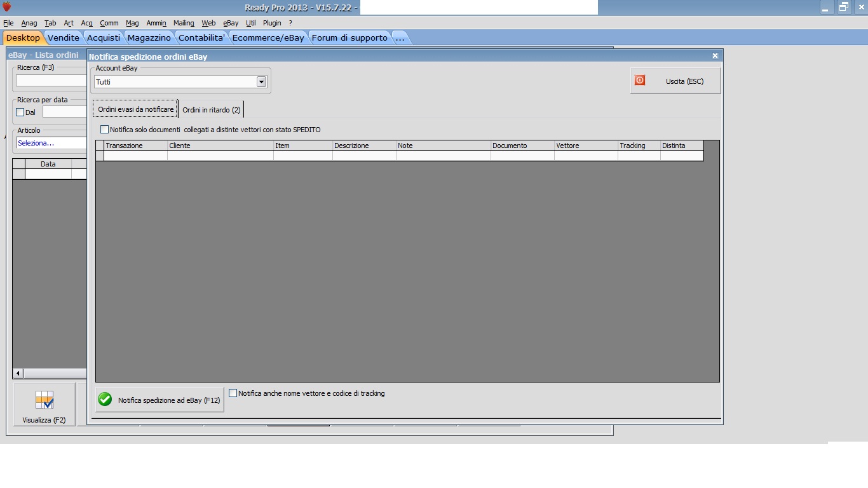Open the Acq menu
The width and height of the screenshot is (868, 488).
(87, 23)
